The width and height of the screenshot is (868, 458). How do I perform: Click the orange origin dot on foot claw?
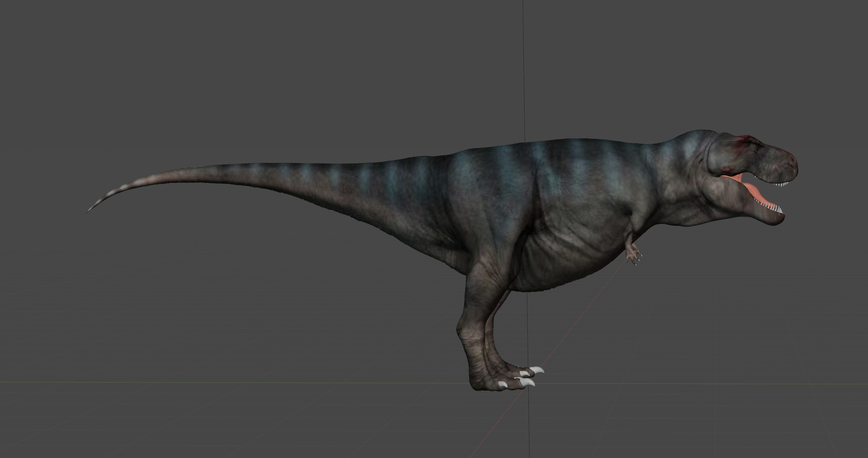[x=528, y=383]
